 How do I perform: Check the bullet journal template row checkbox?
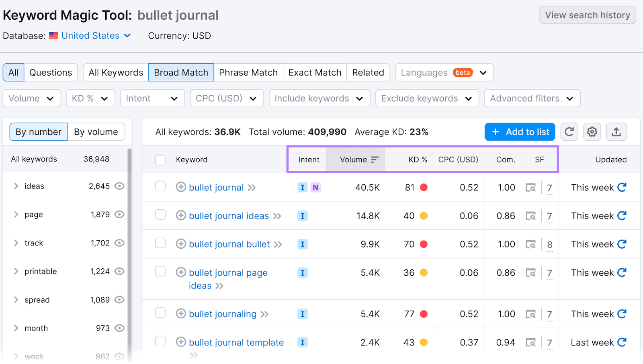[x=160, y=341]
